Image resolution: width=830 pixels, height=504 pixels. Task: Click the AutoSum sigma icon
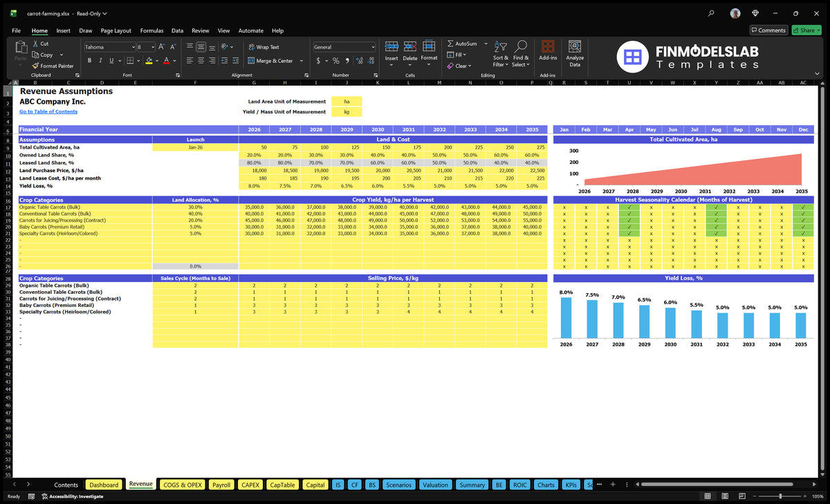[x=450, y=44]
